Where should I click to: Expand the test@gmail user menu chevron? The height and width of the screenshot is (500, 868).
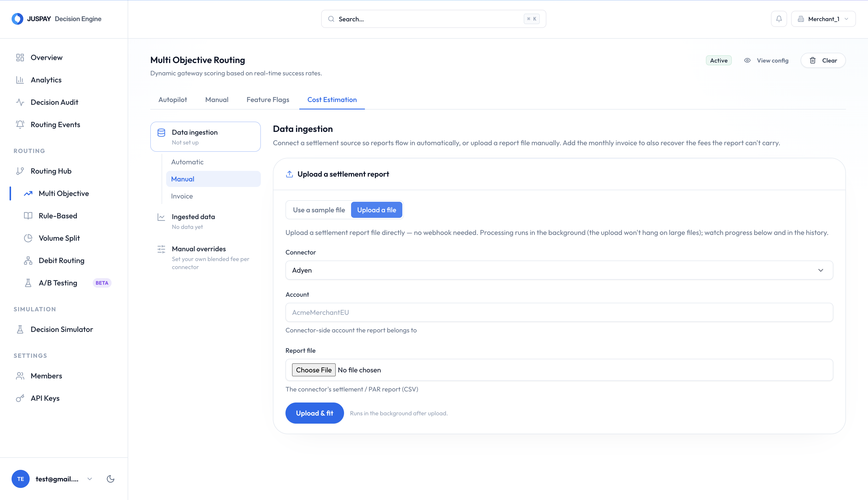click(90, 479)
